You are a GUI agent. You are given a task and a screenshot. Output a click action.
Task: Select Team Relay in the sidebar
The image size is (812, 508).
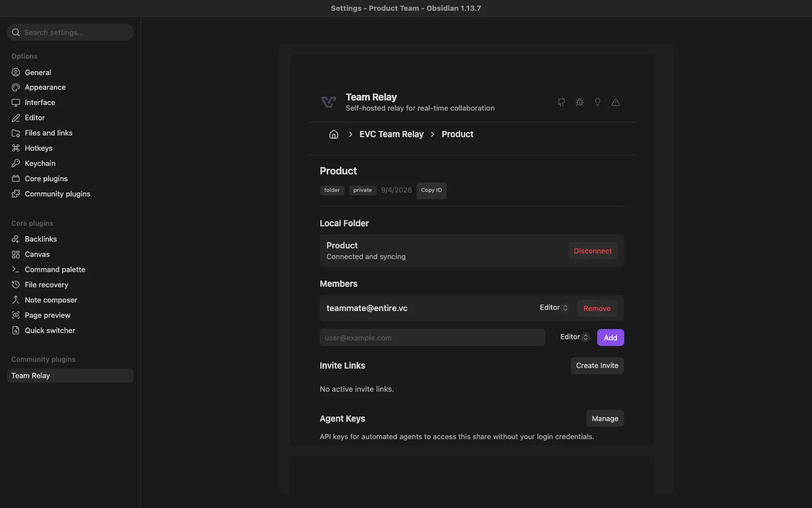click(70, 376)
